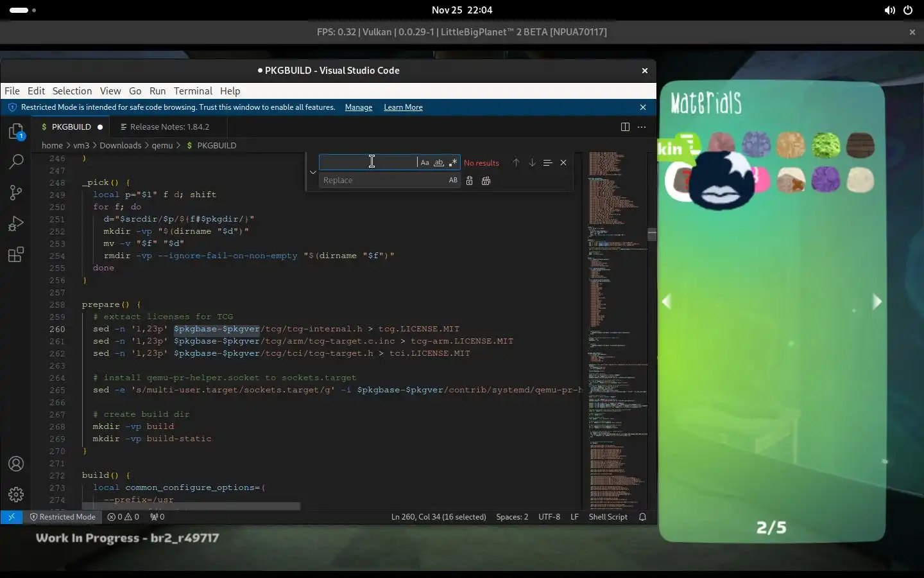Viewport: 924px width, 578px height.
Task: Toggle Find in Selection
Action: pos(547,162)
